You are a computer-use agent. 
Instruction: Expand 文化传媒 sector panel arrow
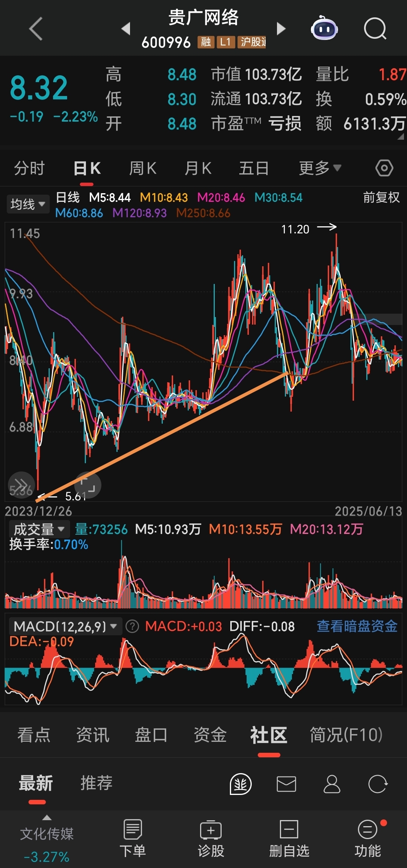tap(47, 818)
